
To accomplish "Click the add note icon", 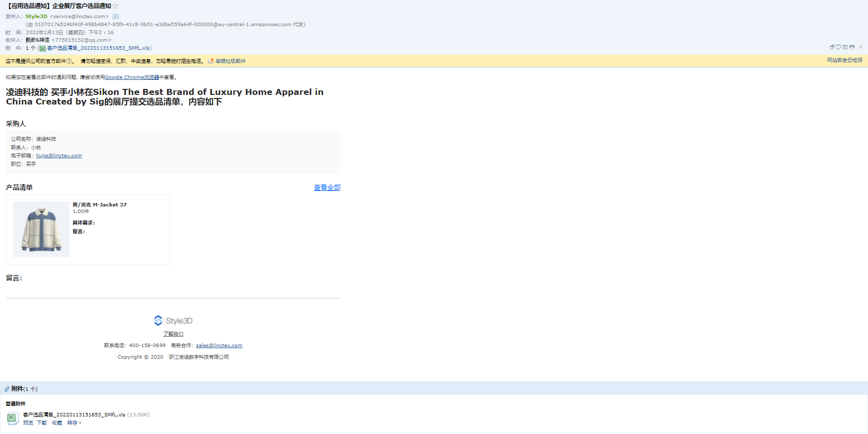I will pos(838,47).
